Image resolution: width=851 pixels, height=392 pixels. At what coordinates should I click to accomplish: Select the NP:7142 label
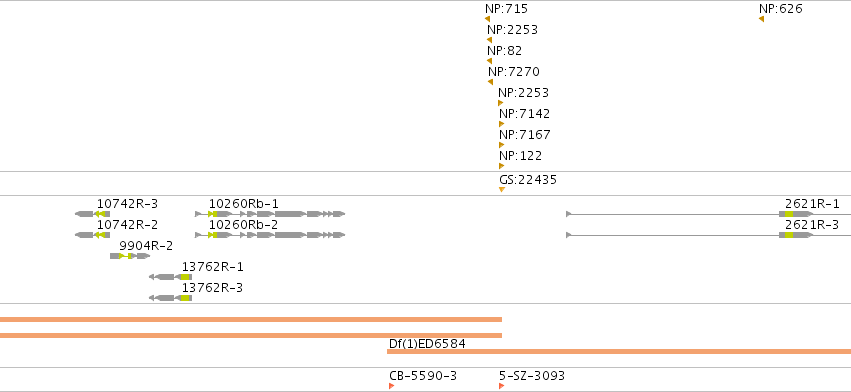[524, 114]
